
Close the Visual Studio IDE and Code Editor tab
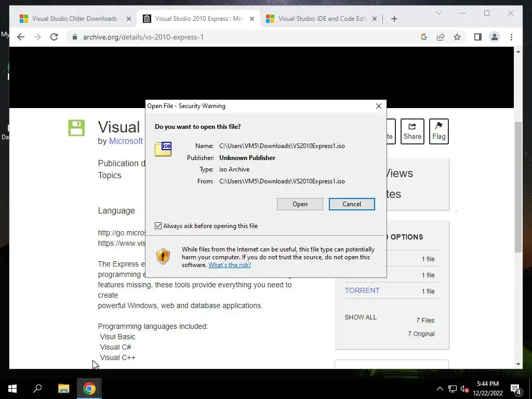[x=374, y=19]
